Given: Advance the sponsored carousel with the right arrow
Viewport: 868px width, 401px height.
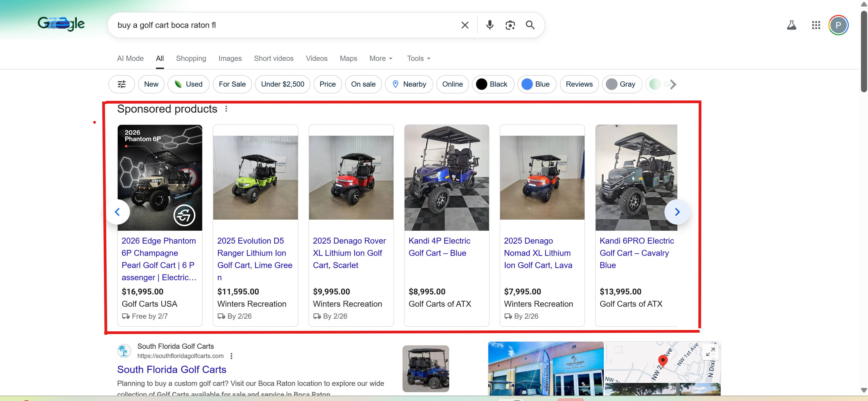Looking at the screenshot, I should [677, 212].
